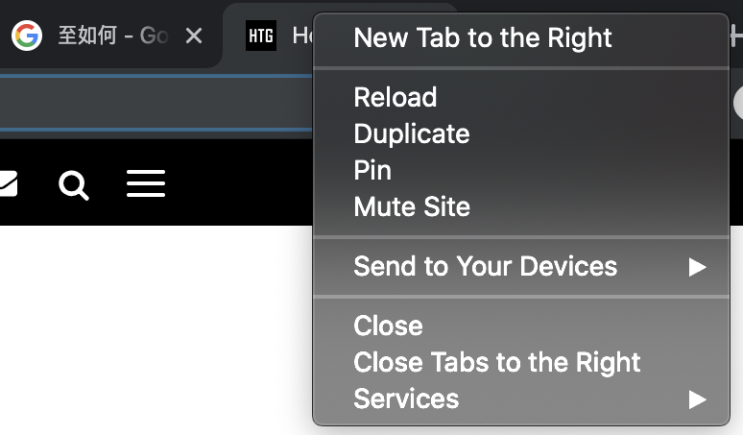Click the HTG favicon on the second tab

coord(260,36)
